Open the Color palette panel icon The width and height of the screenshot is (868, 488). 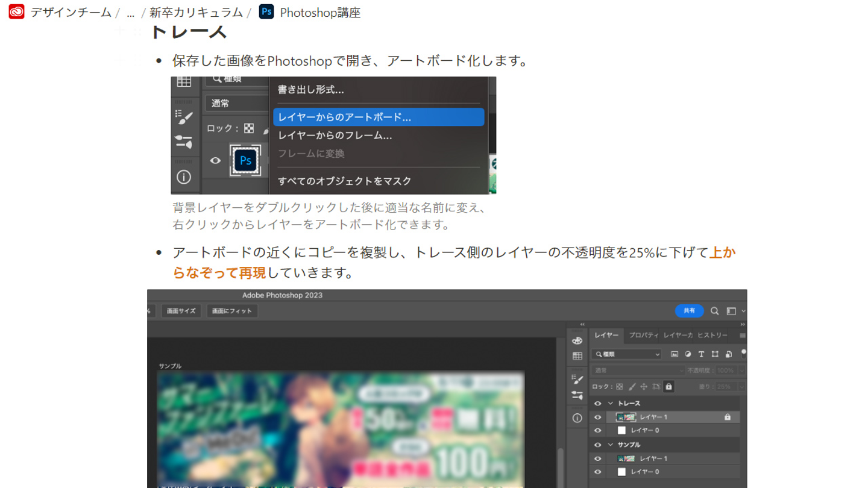[x=577, y=341]
